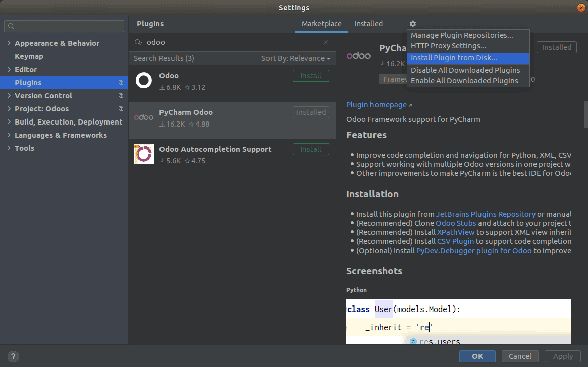Viewport: 588px width, 367px height.
Task: Open the Plugin homepage link
Action: point(376,105)
